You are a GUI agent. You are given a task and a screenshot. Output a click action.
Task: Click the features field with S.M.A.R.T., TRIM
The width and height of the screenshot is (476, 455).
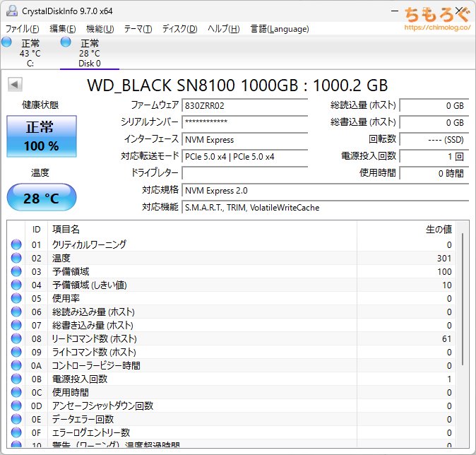(x=326, y=208)
